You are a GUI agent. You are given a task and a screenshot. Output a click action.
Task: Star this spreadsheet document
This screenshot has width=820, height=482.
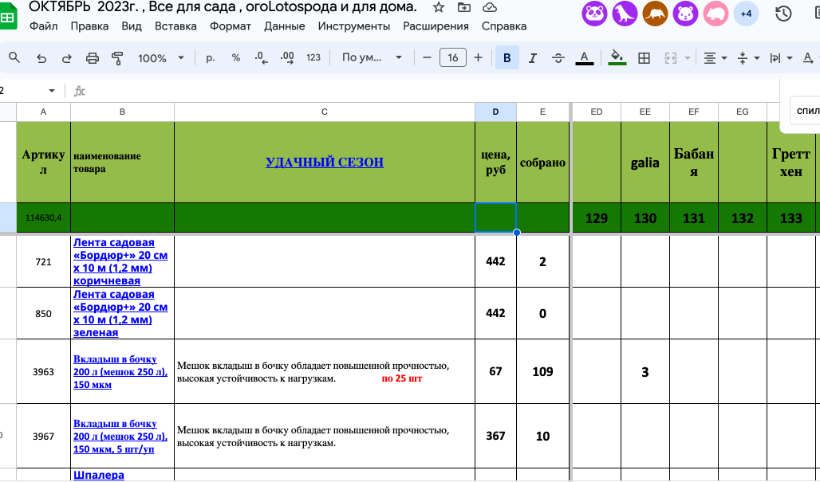point(438,7)
